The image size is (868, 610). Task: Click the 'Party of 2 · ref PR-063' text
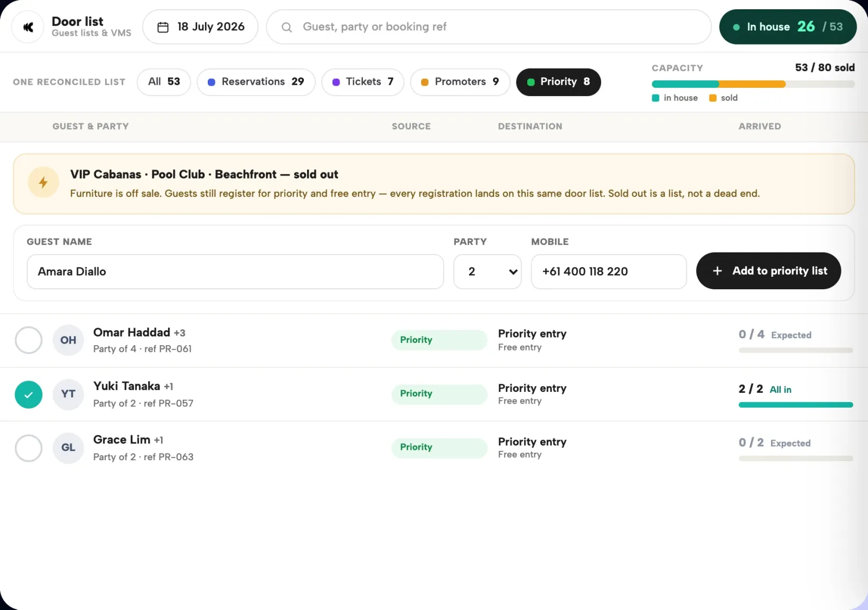click(x=143, y=457)
